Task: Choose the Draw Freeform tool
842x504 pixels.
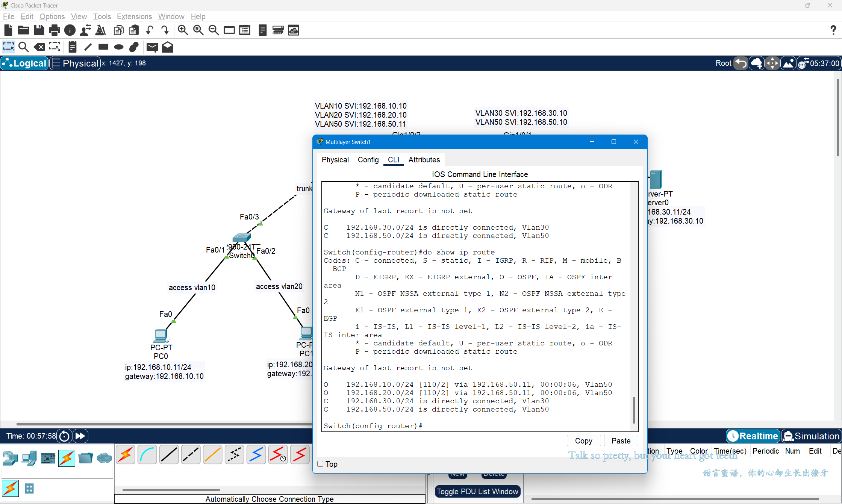Action: coord(134,47)
